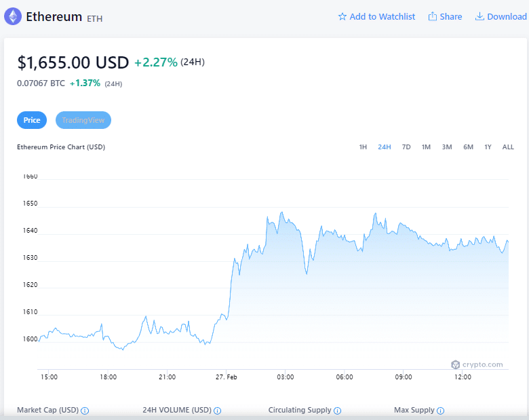The height and width of the screenshot is (420, 529).
Task: Click the star icon for Watchlist
Action: pos(342,16)
